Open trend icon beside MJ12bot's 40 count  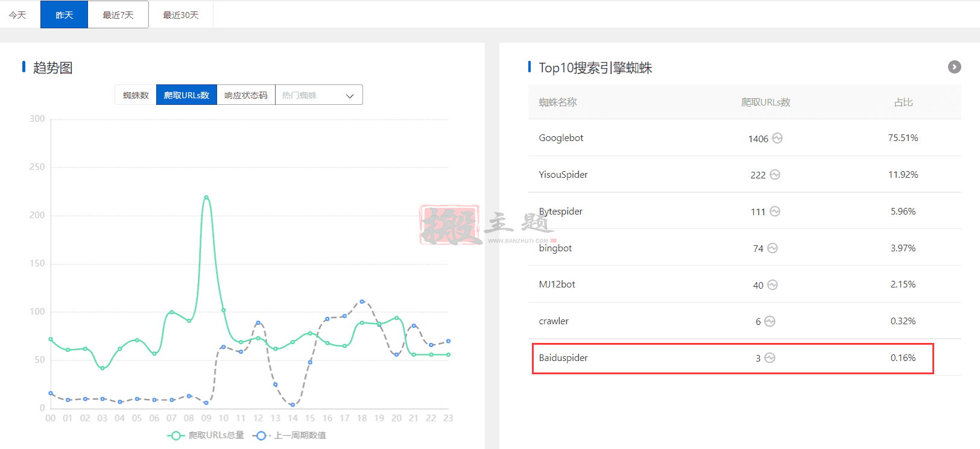pos(773,284)
